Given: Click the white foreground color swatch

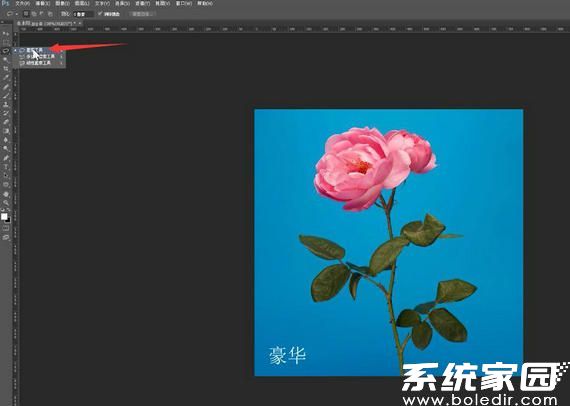Looking at the screenshot, I should [4, 217].
